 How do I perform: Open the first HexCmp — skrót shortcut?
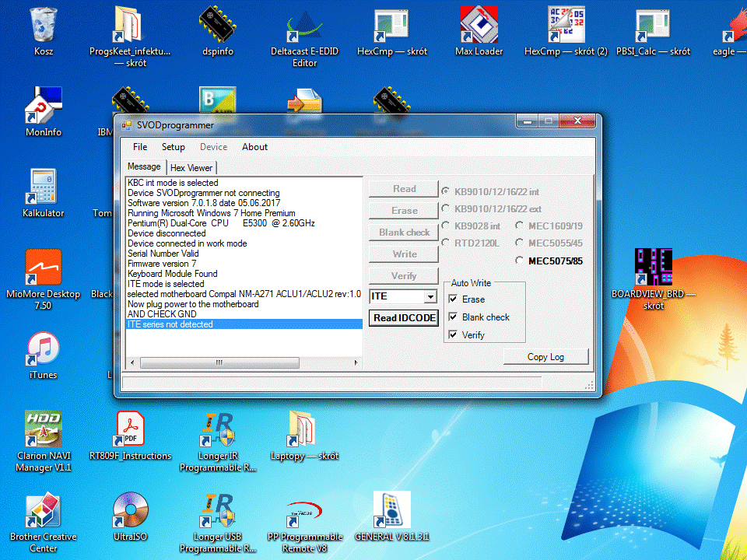[x=391, y=25]
